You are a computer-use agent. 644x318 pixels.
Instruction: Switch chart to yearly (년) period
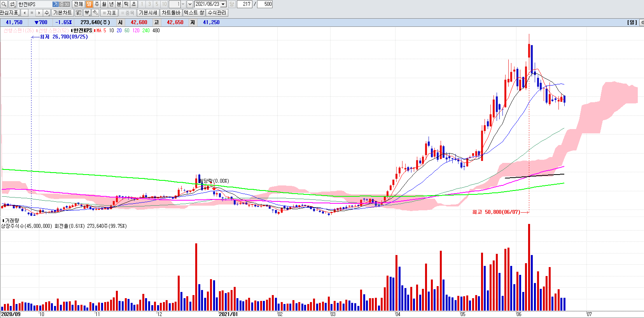pos(112,4)
